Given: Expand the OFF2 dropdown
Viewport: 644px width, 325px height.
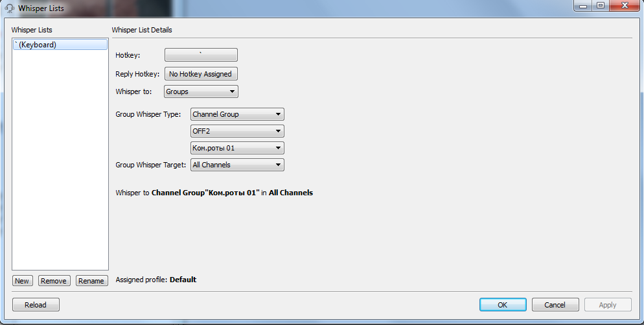Looking at the screenshot, I should point(237,131).
